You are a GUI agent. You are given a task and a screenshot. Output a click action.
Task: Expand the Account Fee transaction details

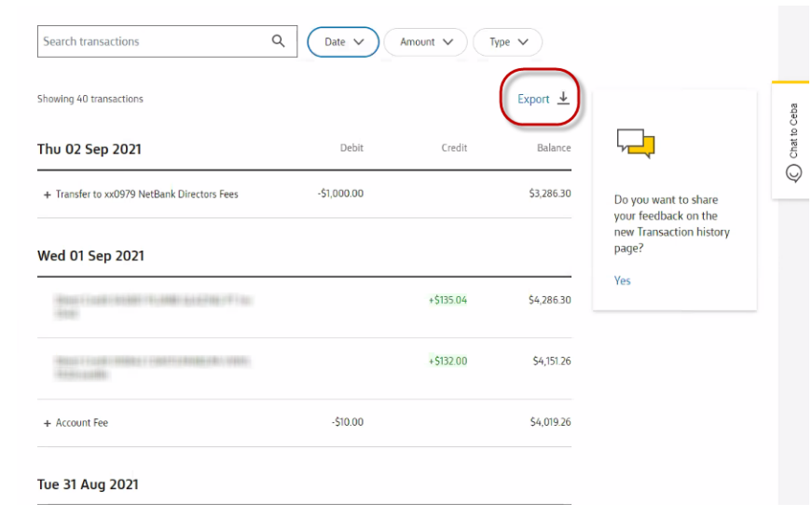47,423
